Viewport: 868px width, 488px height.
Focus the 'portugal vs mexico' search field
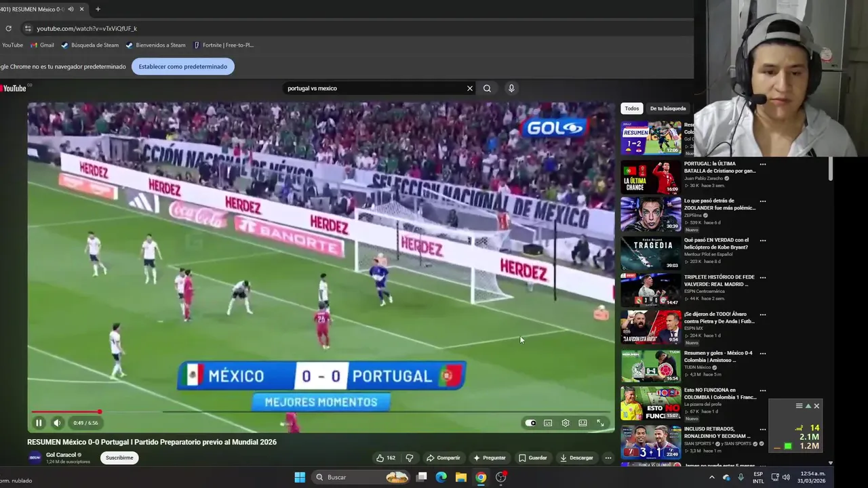point(373,88)
